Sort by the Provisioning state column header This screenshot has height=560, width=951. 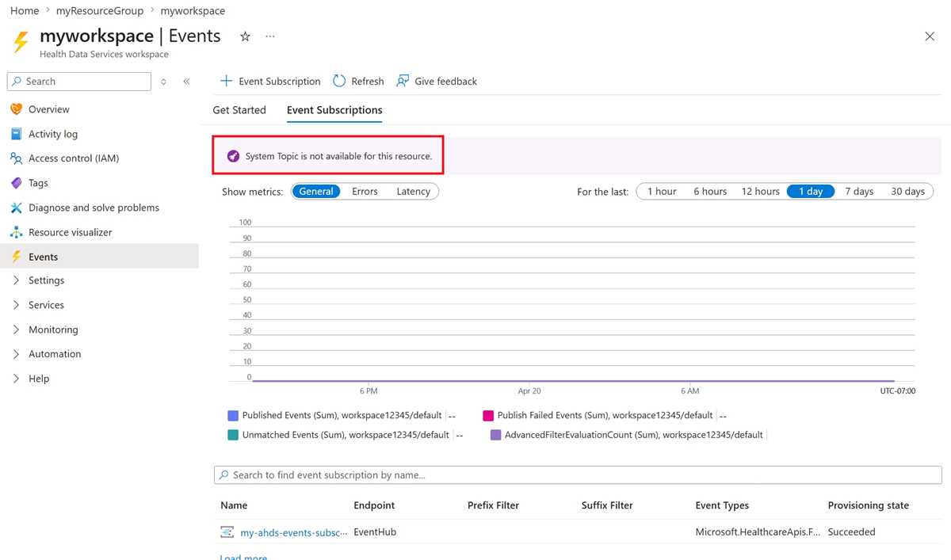(x=869, y=505)
